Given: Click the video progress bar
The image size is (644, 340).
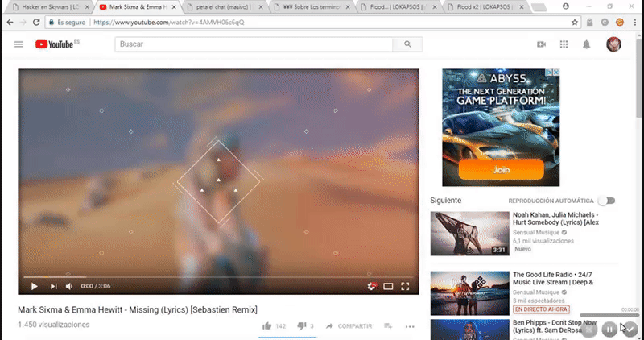Looking at the screenshot, I should pyautogui.click(x=218, y=276).
